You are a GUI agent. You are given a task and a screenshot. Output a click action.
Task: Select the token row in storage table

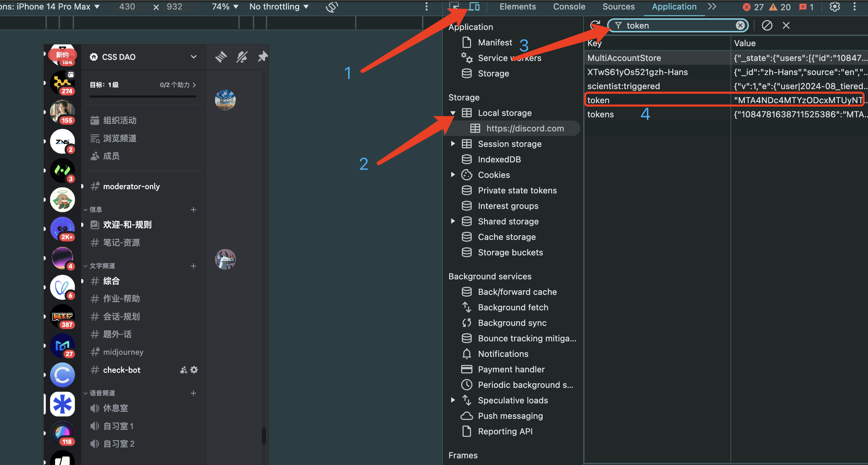(725, 100)
